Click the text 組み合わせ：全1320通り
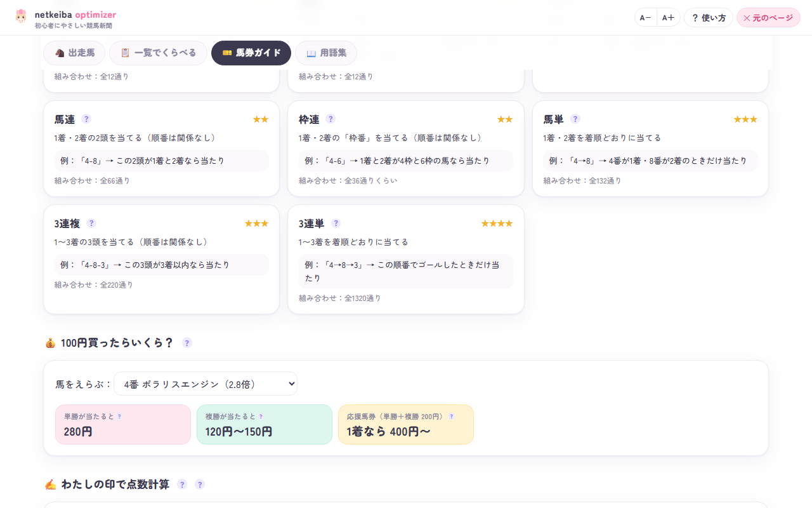This screenshot has height=508, width=812. (x=340, y=298)
